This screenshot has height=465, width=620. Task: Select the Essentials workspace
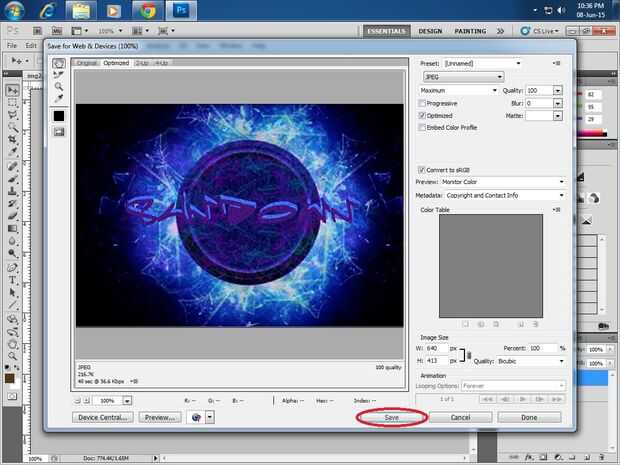(386, 31)
